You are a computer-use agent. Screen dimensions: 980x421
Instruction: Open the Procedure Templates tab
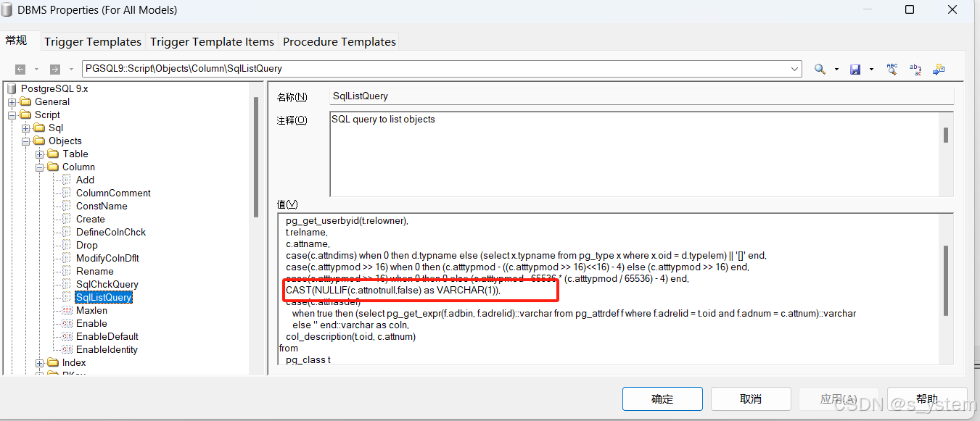339,42
